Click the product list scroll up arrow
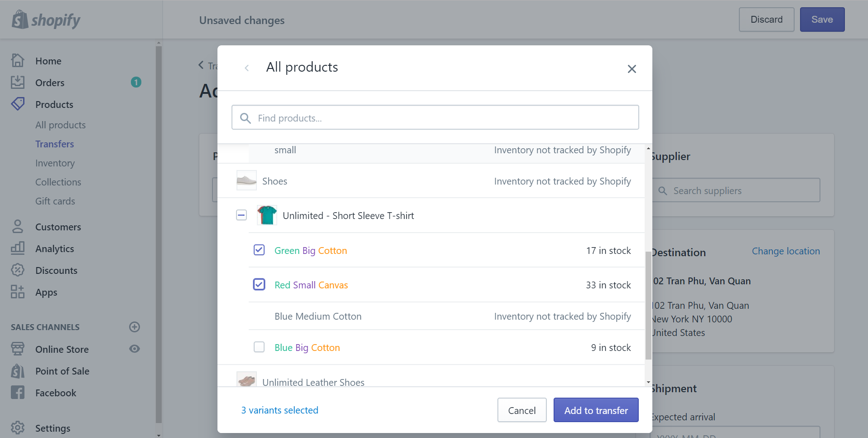 tap(648, 148)
